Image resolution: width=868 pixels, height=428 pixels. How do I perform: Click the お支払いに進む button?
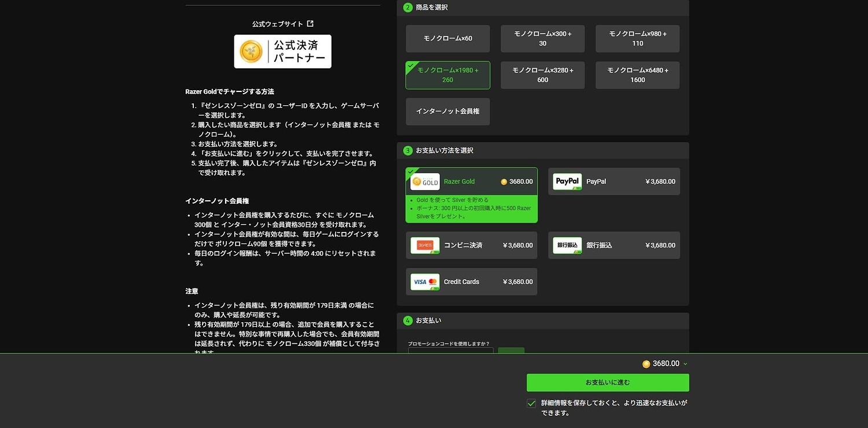(x=608, y=382)
